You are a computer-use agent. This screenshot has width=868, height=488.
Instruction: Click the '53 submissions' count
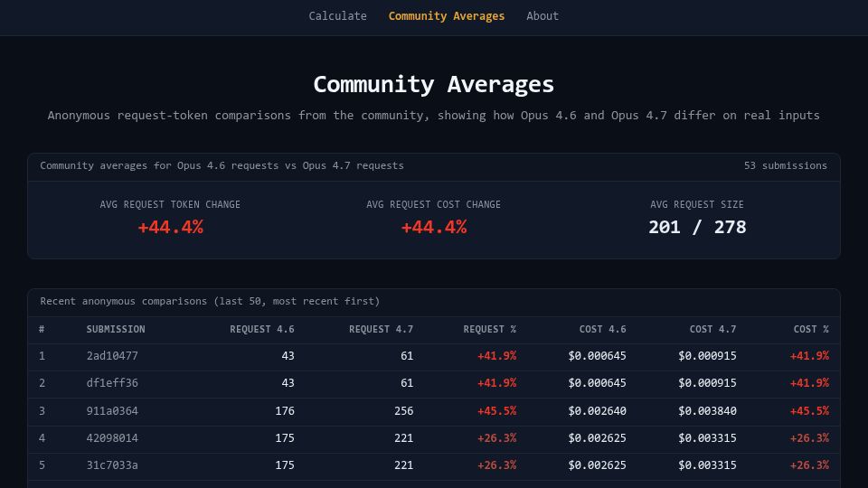click(786, 165)
